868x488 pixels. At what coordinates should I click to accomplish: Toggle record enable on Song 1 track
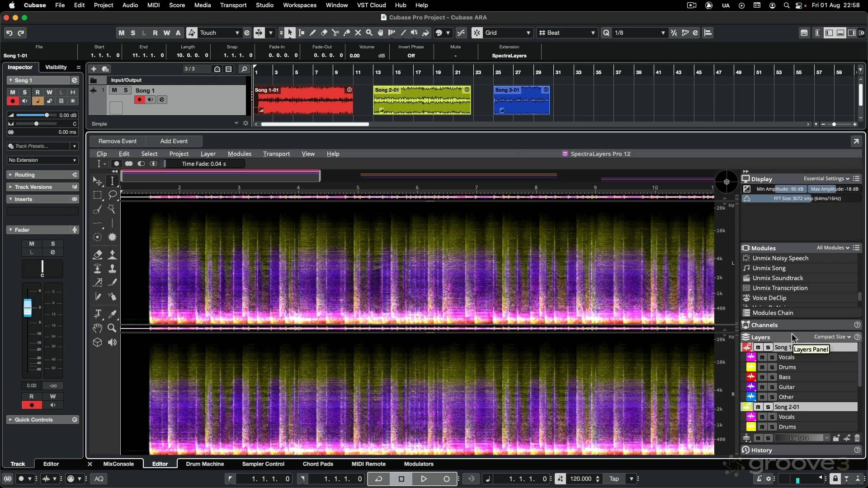[x=140, y=100]
